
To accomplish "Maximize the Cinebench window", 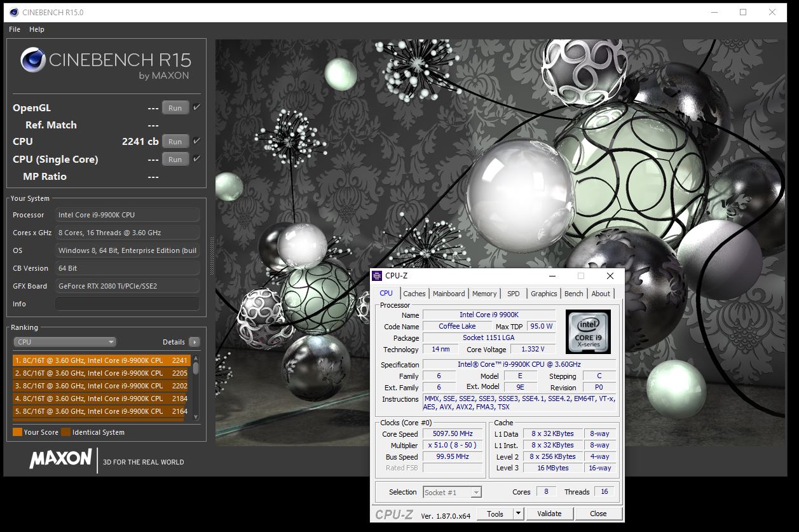I will click(743, 12).
